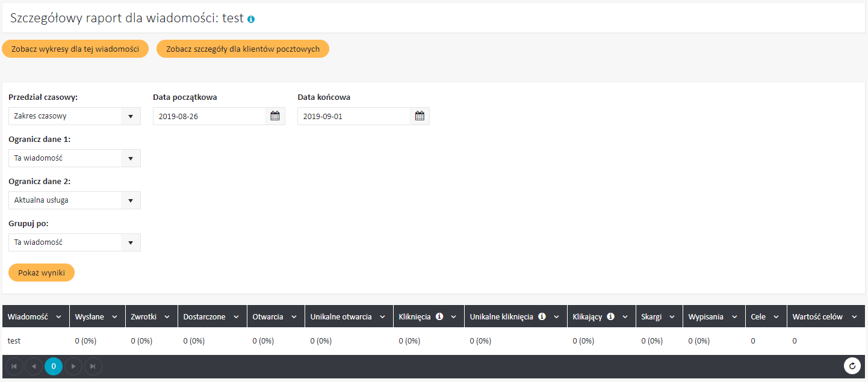
Task: Open Wysłane column header menu
Action: click(116, 317)
